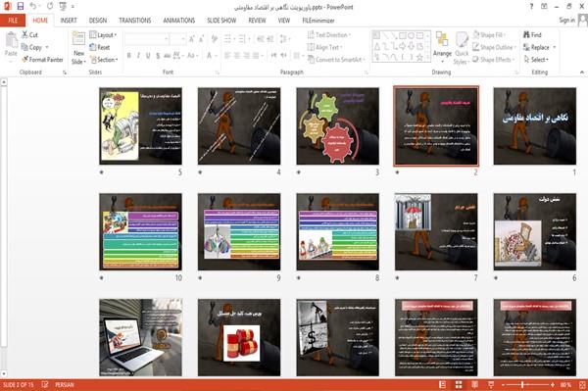Switch to the ANIMATIONS tab

pos(179,21)
